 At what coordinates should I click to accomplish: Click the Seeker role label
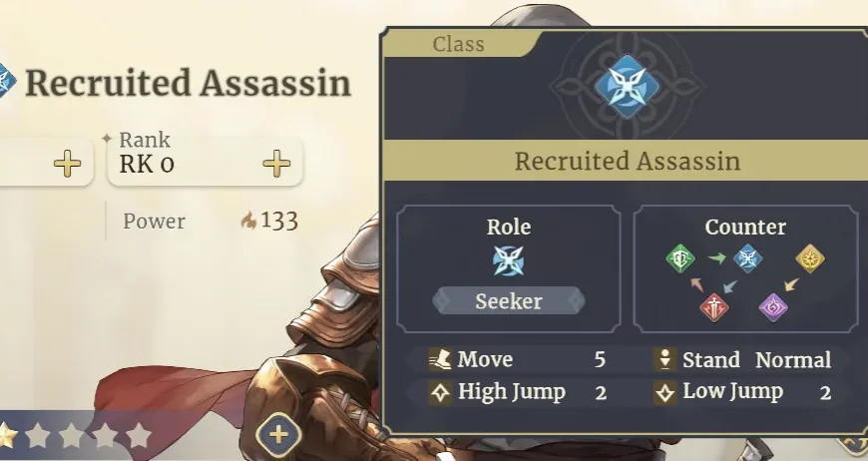(x=509, y=301)
